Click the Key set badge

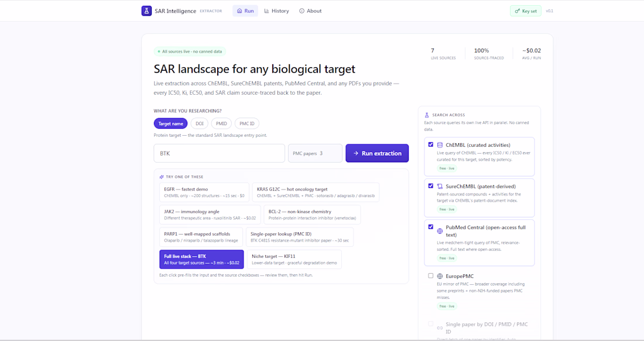tap(526, 11)
